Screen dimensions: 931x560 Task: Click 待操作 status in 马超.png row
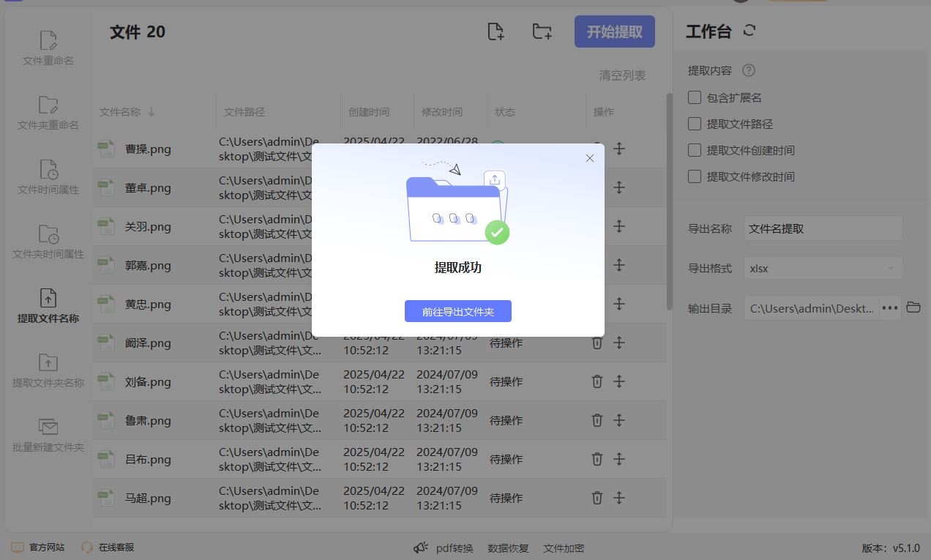click(506, 498)
